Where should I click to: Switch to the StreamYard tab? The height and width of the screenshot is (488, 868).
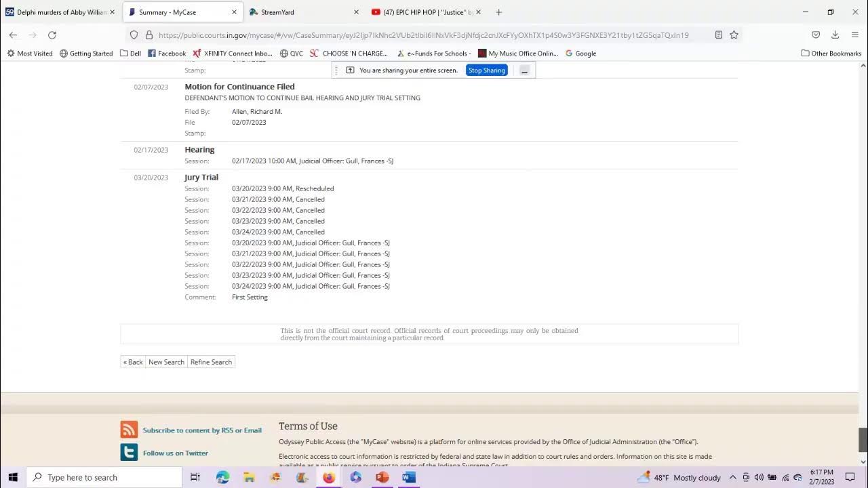(x=304, y=12)
